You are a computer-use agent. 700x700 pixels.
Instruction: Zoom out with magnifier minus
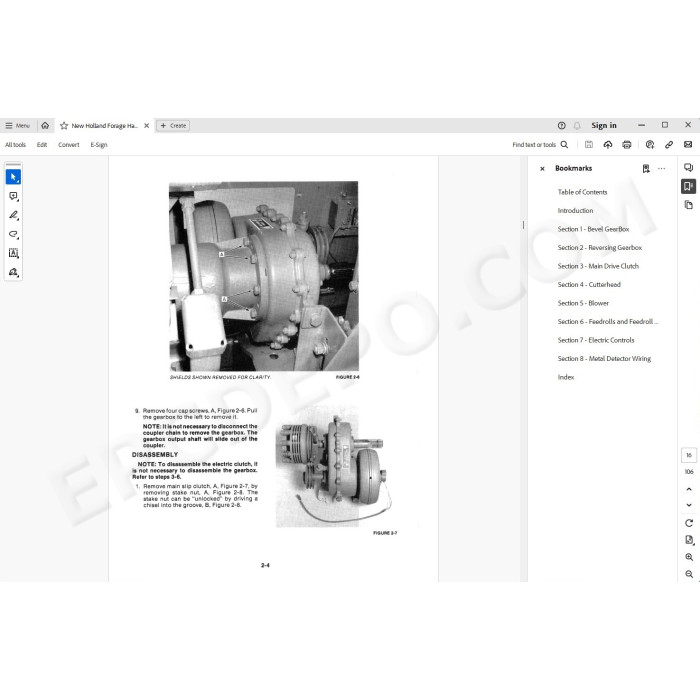coord(689,575)
